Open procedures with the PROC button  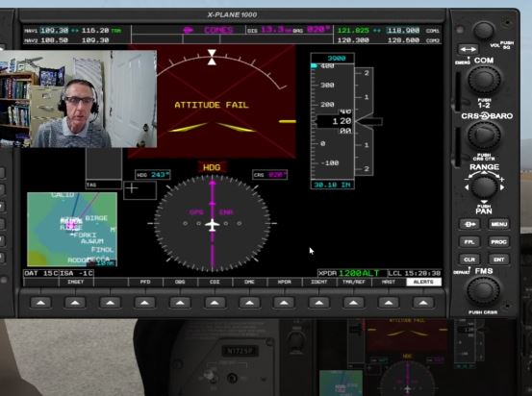click(x=498, y=242)
